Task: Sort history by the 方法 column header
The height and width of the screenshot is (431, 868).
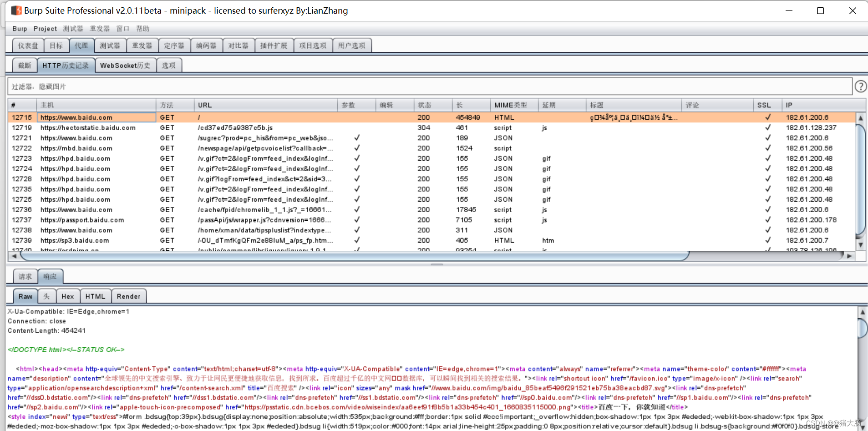Action: pyautogui.click(x=175, y=105)
